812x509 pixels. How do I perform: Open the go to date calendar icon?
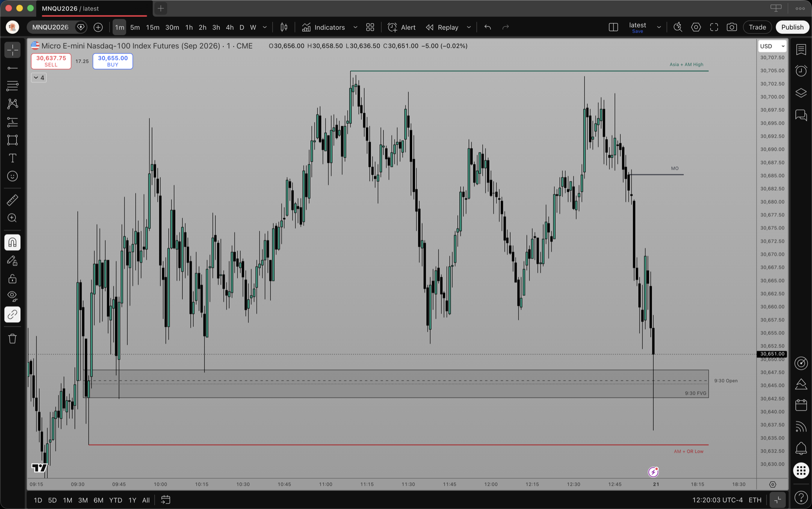pos(166,500)
